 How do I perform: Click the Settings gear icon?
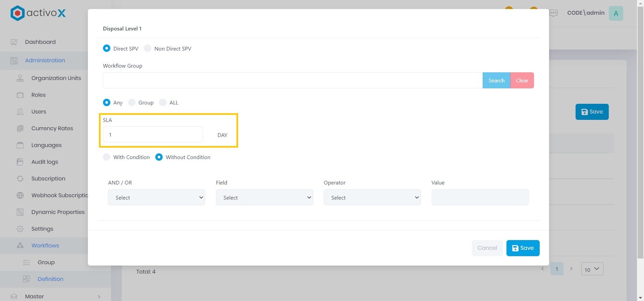click(20, 229)
